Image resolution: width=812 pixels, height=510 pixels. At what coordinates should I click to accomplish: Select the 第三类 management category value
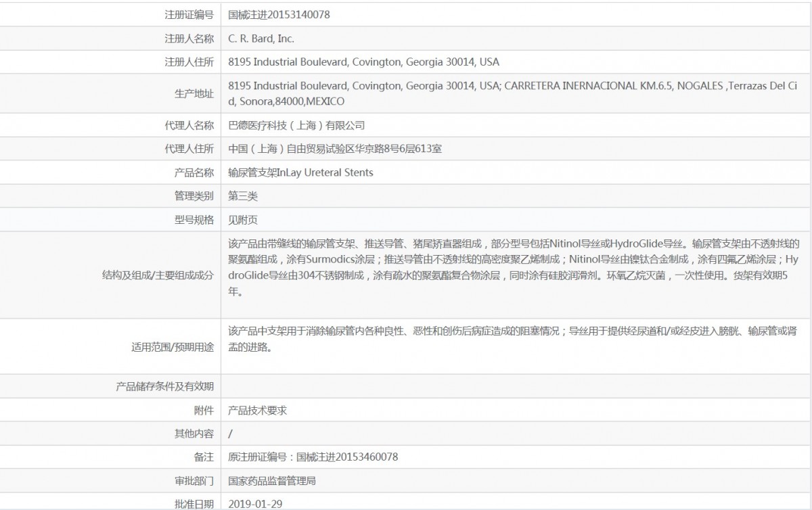pyautogui.click(x=243, y=196)
